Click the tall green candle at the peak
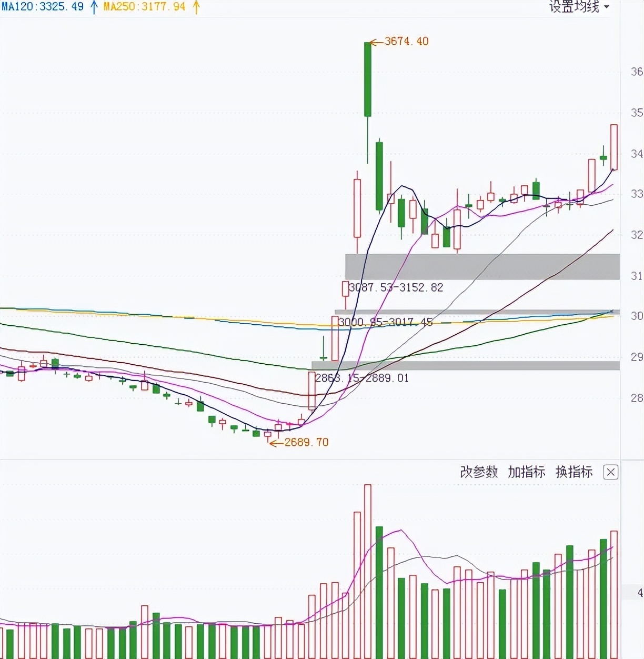 pos(368,79)
